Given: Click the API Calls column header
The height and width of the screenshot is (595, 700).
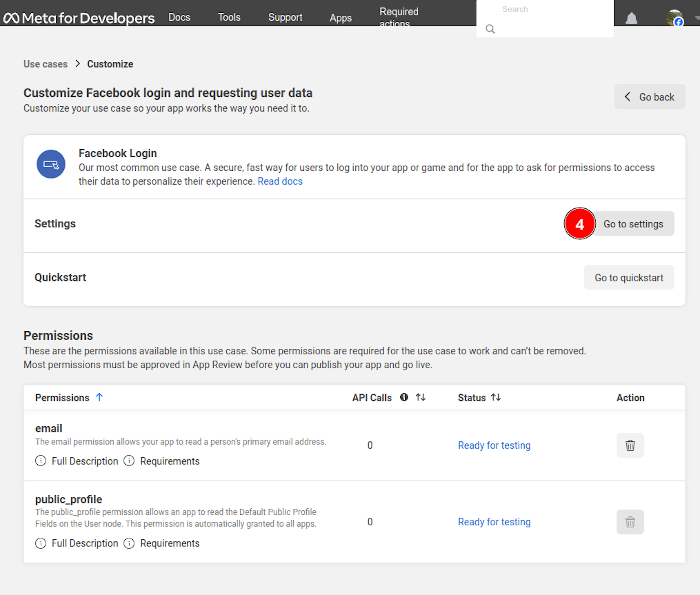Looking at the screenshot, I should coord(372,398).
